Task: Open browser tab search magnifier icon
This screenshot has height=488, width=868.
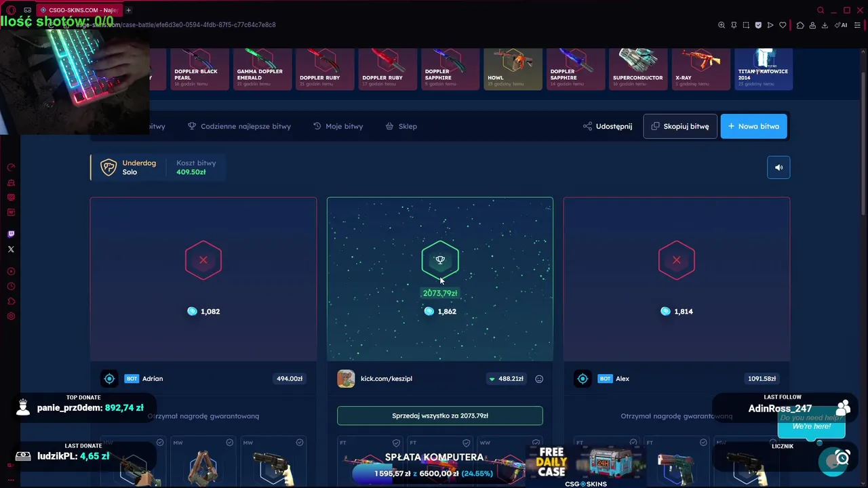Action: (821, 10)
